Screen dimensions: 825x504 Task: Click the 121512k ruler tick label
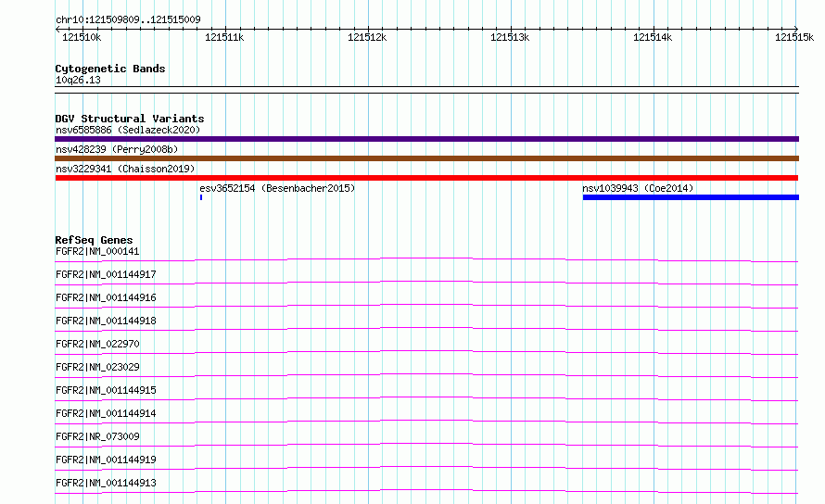[x=367, y=37]
